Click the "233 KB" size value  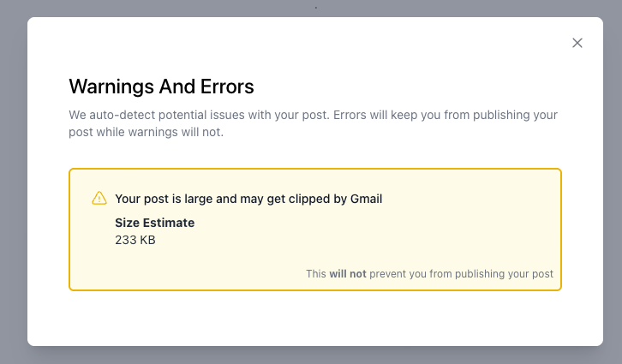135,240
